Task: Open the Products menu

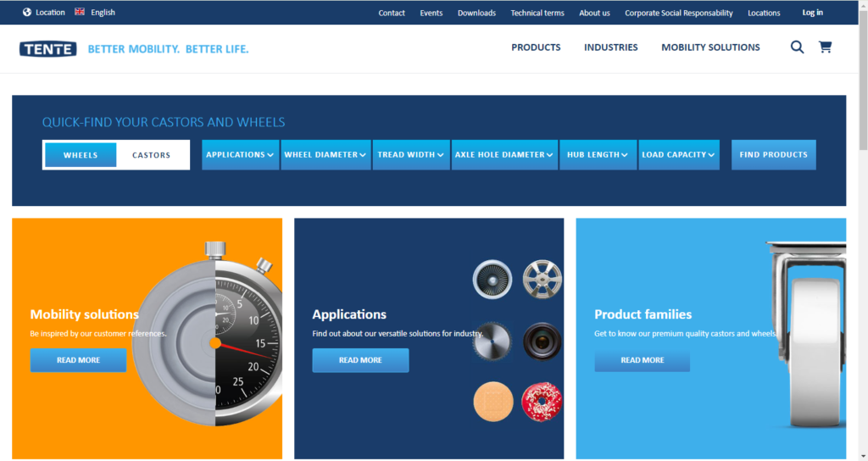Action: [536, 47]
